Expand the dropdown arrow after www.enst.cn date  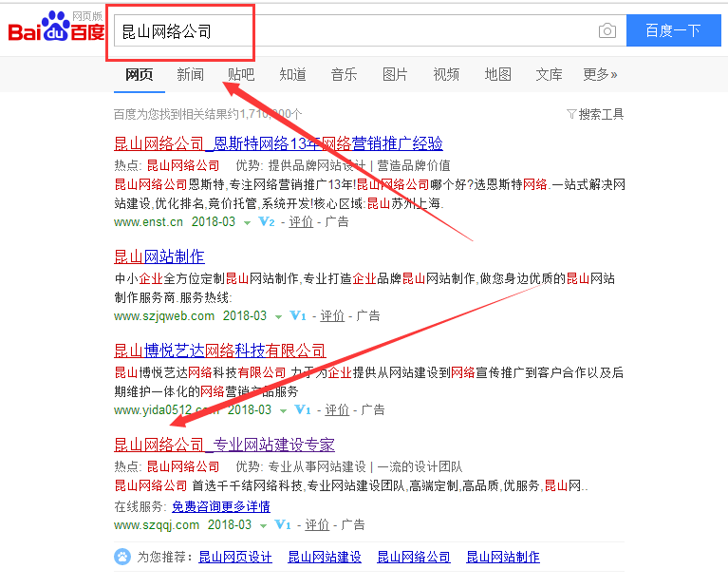247,222
